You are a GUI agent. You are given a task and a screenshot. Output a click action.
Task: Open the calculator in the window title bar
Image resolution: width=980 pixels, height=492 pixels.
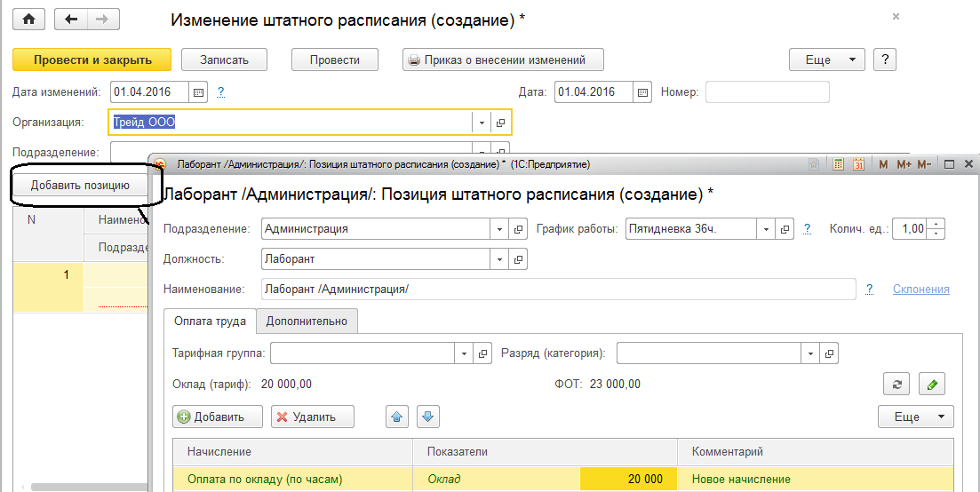coord(838,164)
